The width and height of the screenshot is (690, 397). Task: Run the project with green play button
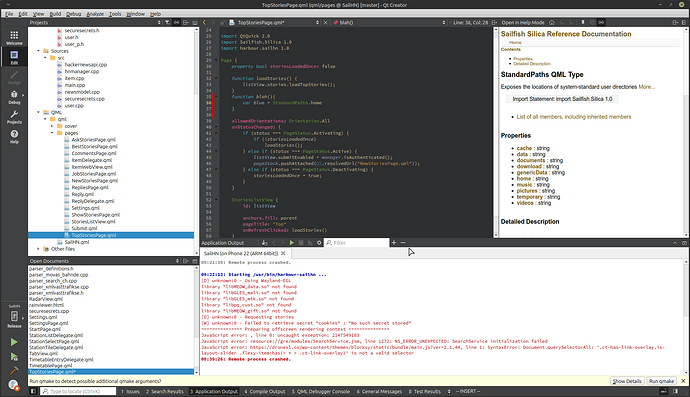coord(14,342)
